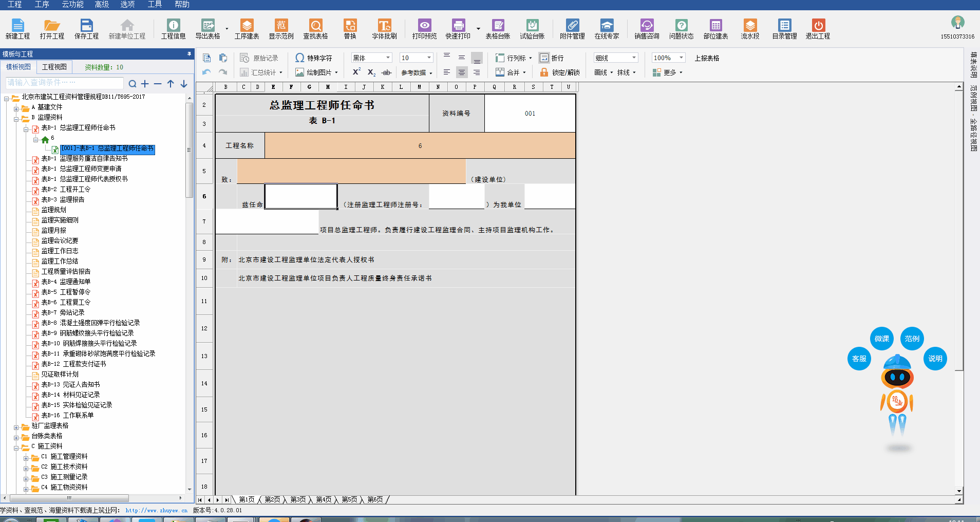Save the project via 保存工程 icon
The width and height of the screenshot is (980, 522).
pos(86,28)
